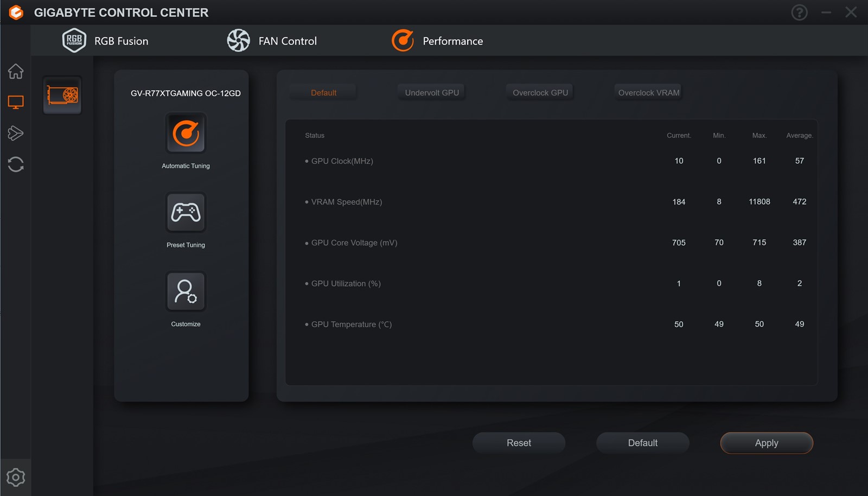Select the Performance tab
This screenshot has height=496, width=868.
pos(437,41)
